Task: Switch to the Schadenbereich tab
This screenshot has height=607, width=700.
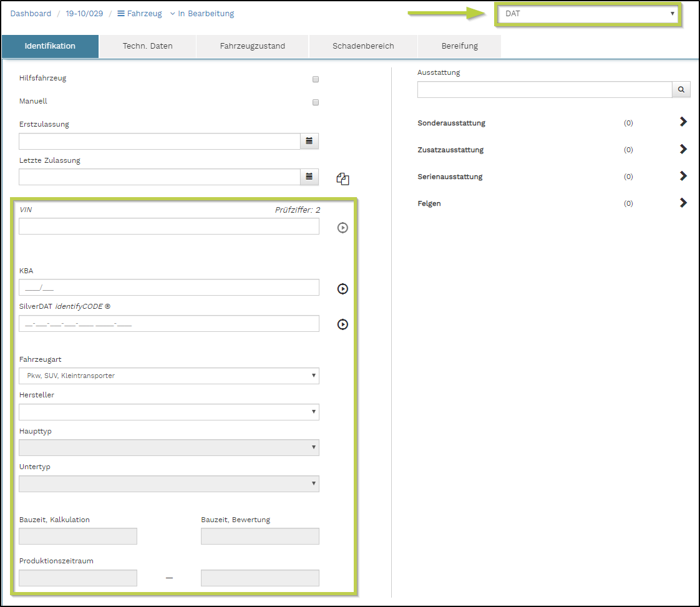Action: [x=363, y=46]
